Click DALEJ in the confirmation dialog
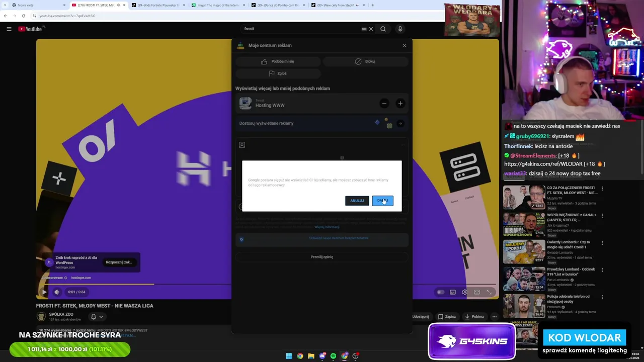 point(382,201)
